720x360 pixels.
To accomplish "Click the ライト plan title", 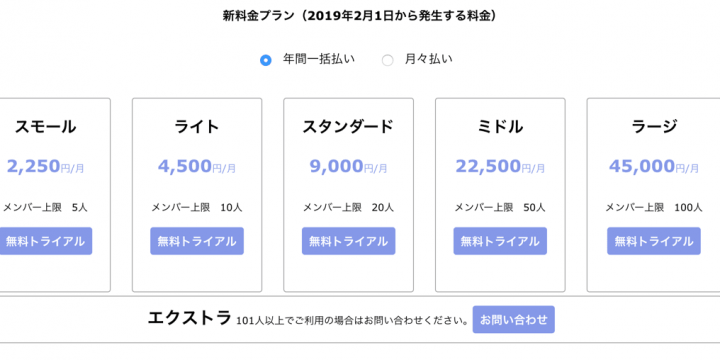I will point(197,127).
